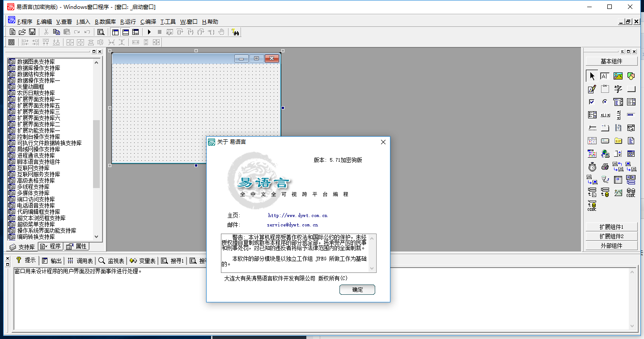The image size is (644, 339).
Task: Toggle the first panel layout view icon
Action: coord(116,32)
